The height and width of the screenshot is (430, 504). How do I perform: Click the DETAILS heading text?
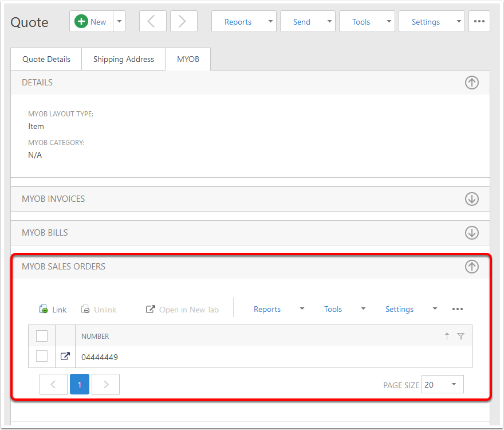tap(37, 83)
